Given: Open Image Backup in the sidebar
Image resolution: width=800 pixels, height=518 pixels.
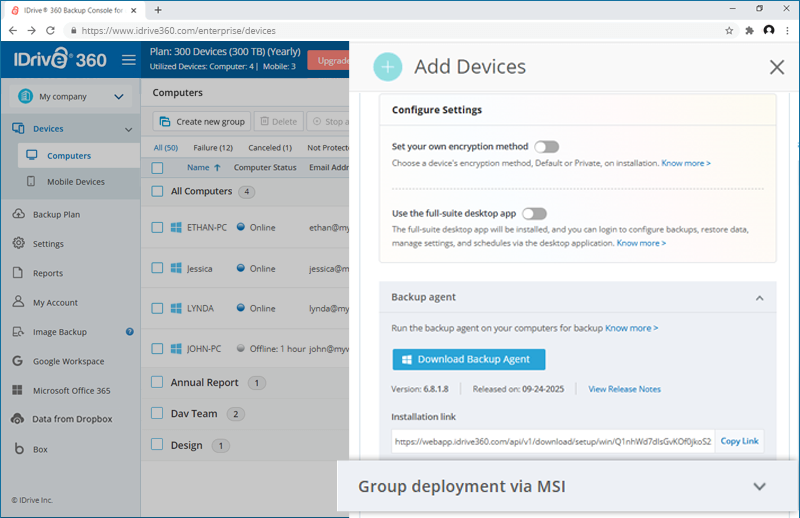Looking at the screenshot, I should point(60,332).
